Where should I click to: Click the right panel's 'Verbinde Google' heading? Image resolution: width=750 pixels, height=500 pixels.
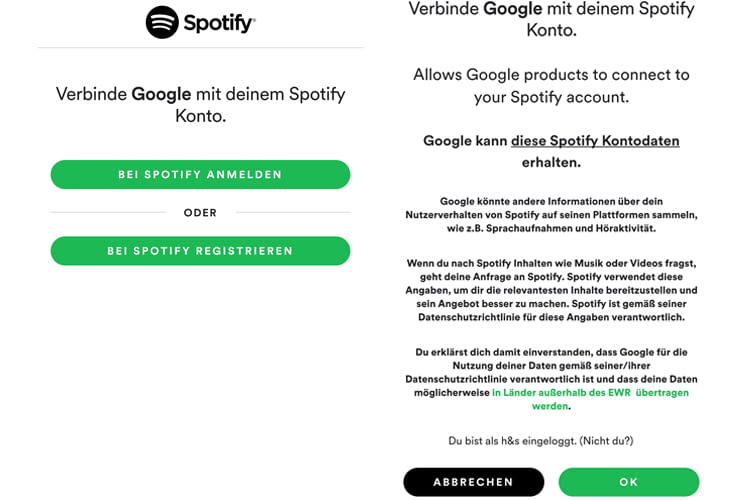click(x=551, y=19)
